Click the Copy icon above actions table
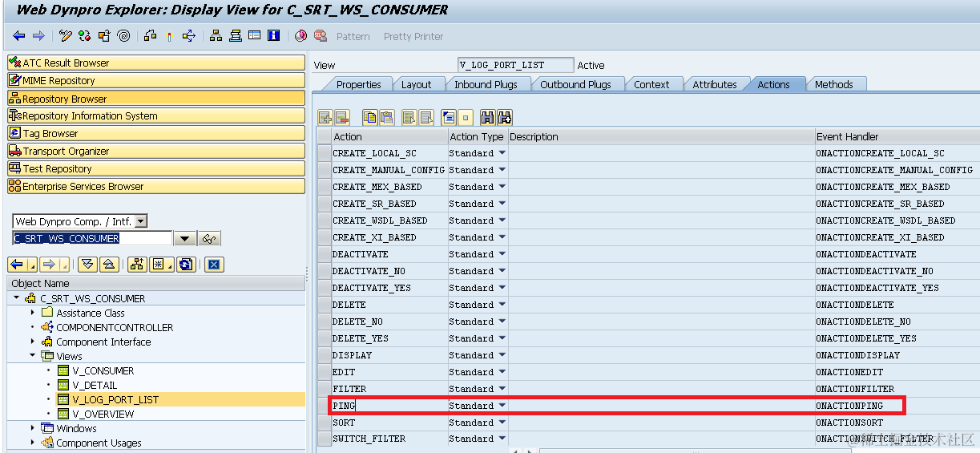The height and width of the screenshot is (453, 980). pos(369,118)
